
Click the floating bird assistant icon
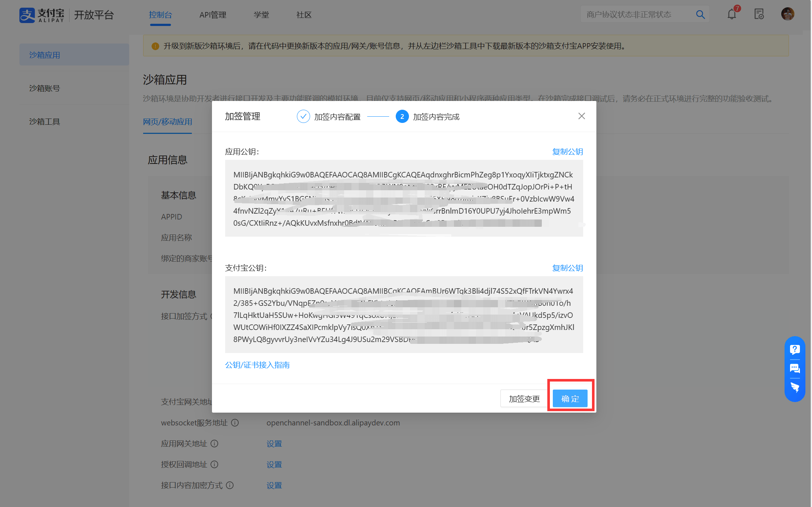794,387
